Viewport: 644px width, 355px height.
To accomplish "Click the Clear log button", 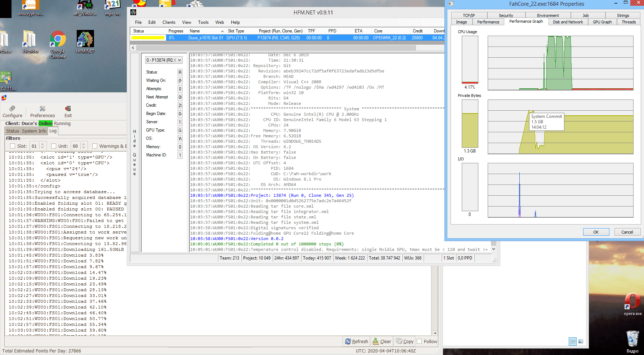I will [382, 341].
